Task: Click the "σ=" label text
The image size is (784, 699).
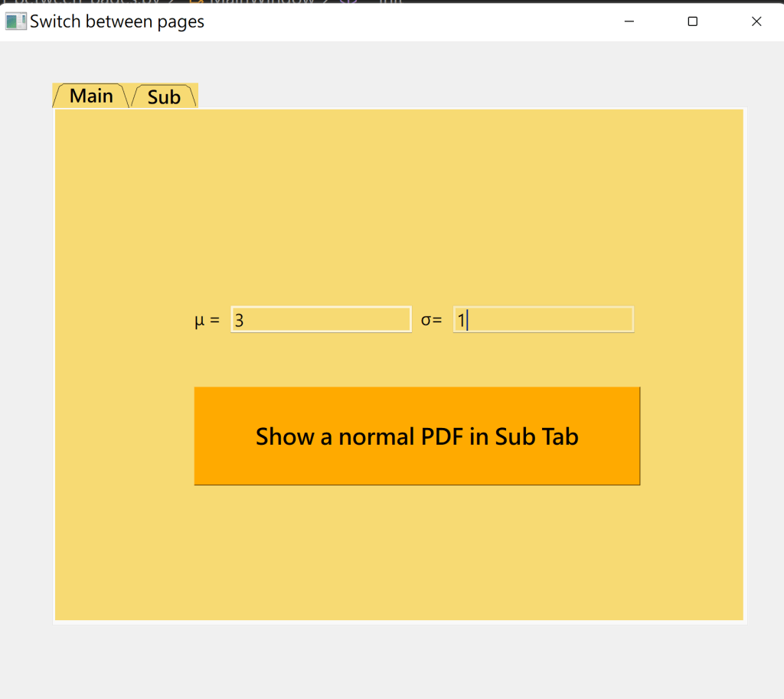Action: pyautogui.click(x=431, y=320)
